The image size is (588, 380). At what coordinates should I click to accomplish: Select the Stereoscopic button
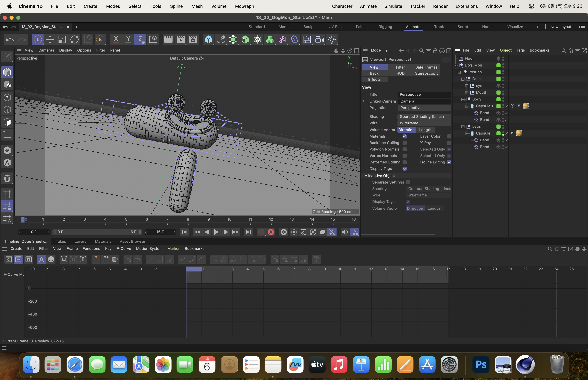(427, 73)
